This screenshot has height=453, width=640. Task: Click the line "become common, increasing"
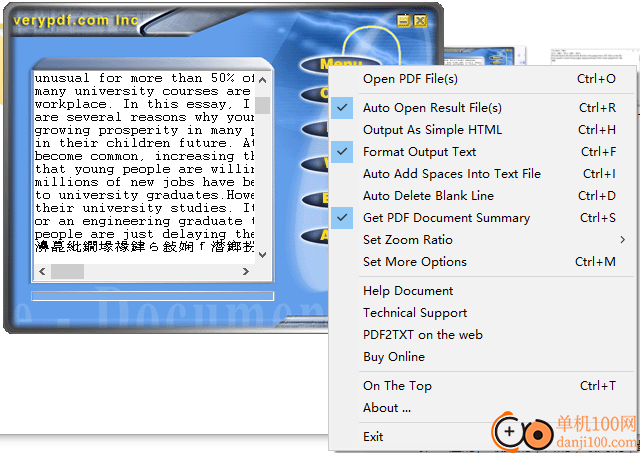point(144,156)
